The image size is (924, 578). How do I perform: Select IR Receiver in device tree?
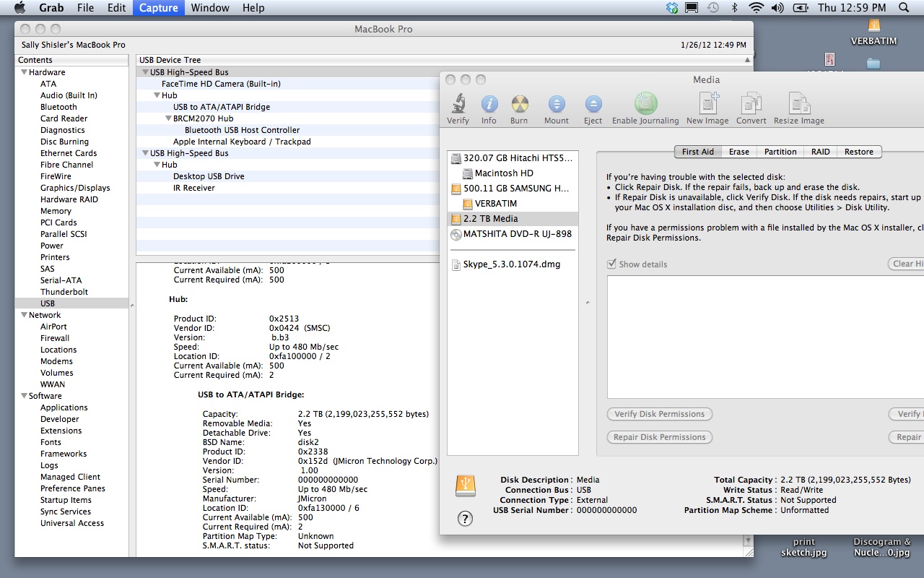(194, 188)
